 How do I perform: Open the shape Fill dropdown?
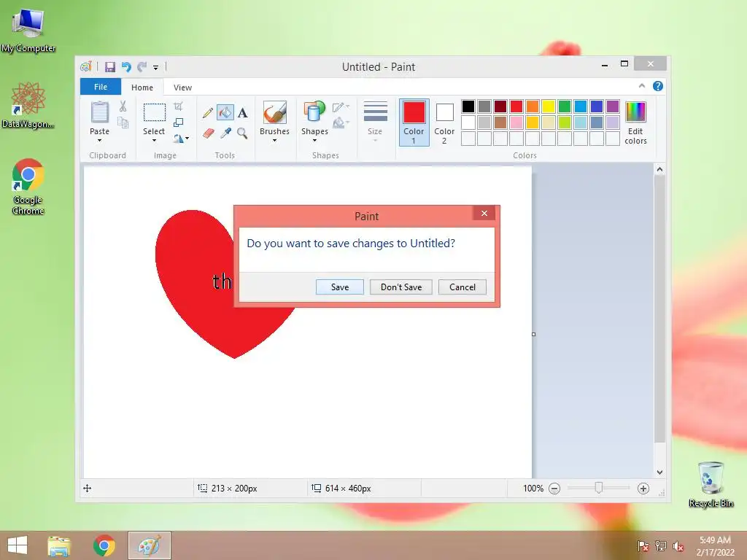[341, 122]
